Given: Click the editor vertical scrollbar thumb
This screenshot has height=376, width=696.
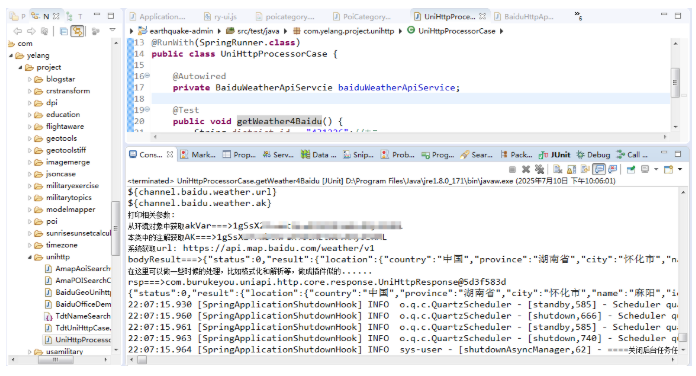Looking at the screenshot, I should pos(675,83).
